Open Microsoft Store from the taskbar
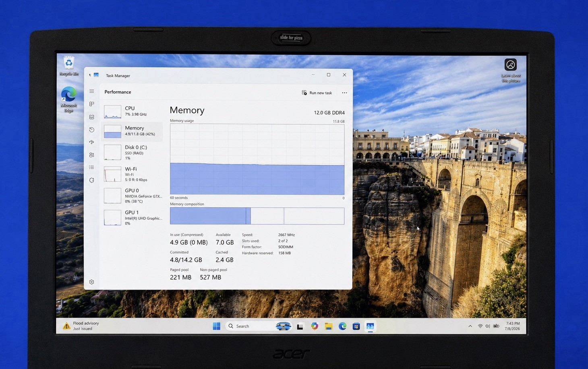Viewport: 588px width, 369px height. pyautogui.click(x=356, y=326)
